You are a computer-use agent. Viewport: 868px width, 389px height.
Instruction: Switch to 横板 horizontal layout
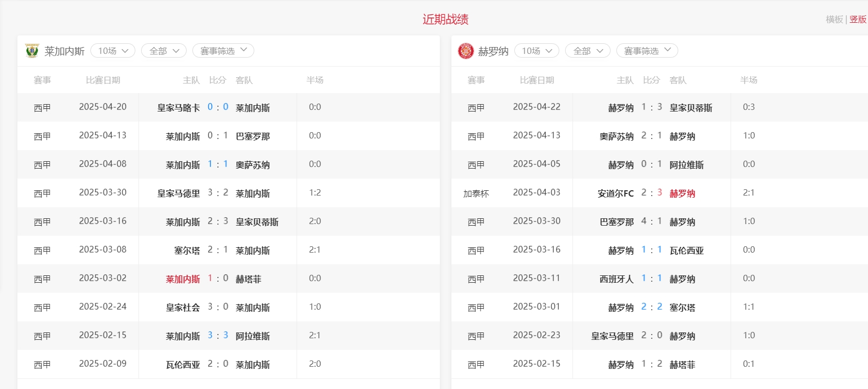click(x=834, y=20)
